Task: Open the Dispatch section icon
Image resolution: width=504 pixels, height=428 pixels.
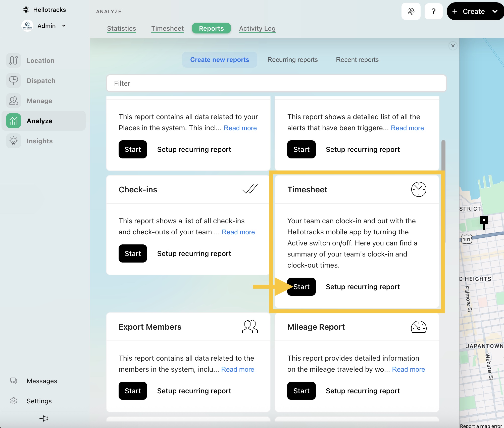Action: [x=14, y=81]
